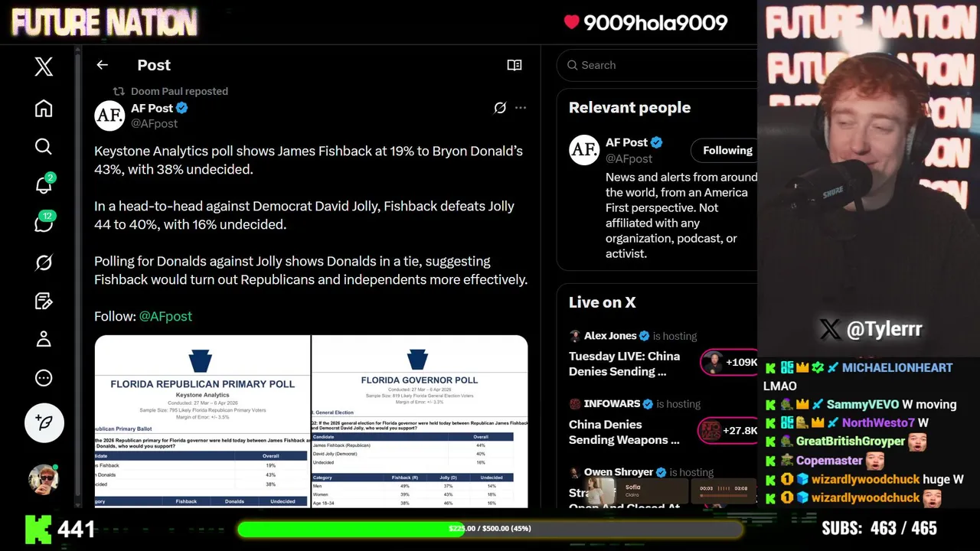
Task: Click the SUBS 463 / 465 counter
Action: (x=879, y=529)
